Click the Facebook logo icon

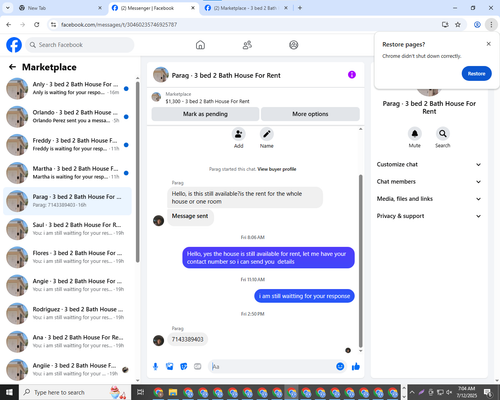pyautogui.click(x=14, y=45)
